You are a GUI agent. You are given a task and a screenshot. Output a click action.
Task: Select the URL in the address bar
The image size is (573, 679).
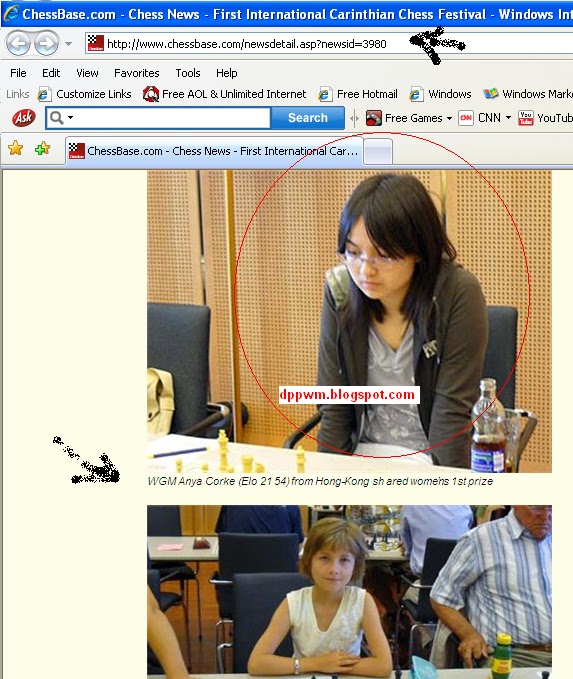click(x=246, y=44)
